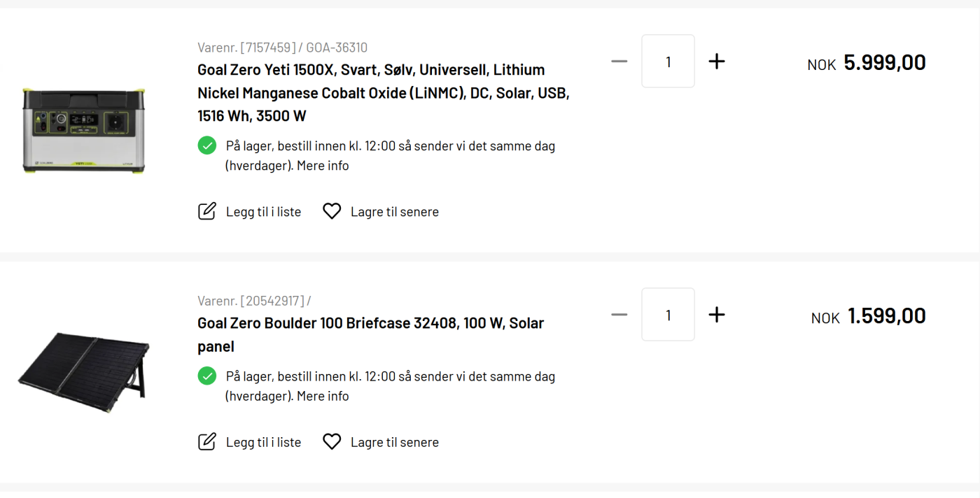980x498 pixels.
Task: Click the Boulder 100 quantity input field
Action: (x=668, y=315)
